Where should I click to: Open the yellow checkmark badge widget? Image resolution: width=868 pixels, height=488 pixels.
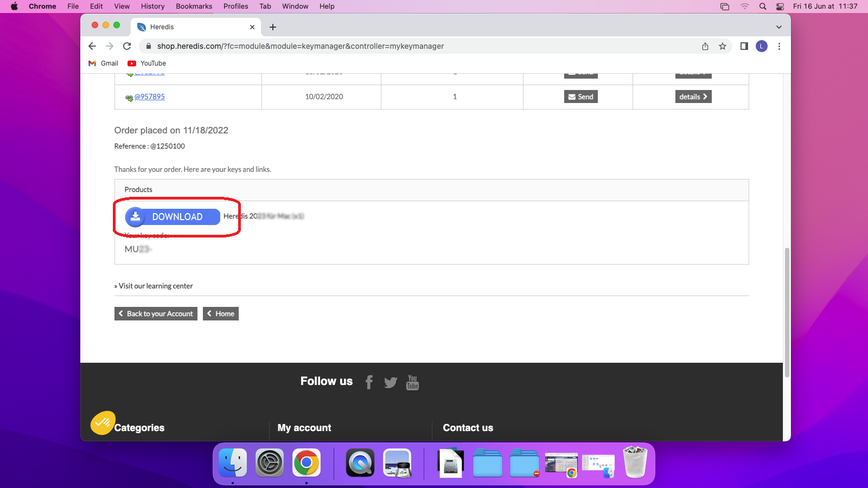pyautogui.click(x=103, y=423)
